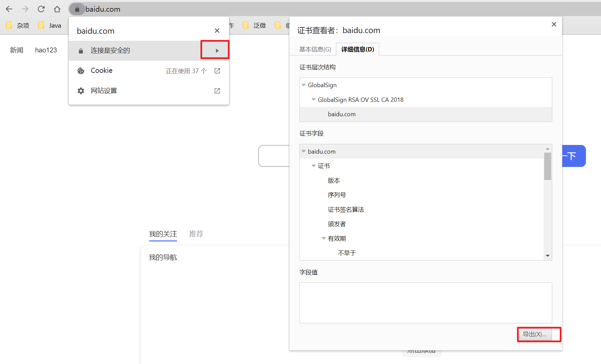
Task: Open 网站设置 external link icon
Action: [x=217, y=91]
